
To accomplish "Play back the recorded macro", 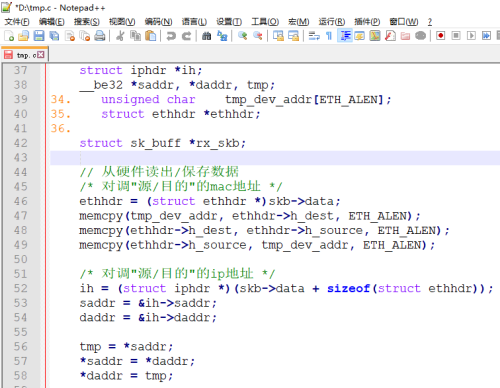I will click(x=471, y=36).
